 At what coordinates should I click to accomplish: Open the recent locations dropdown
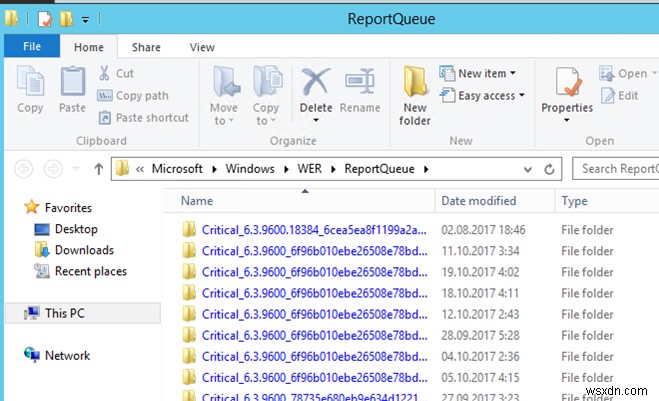click(x=76, y=169)
